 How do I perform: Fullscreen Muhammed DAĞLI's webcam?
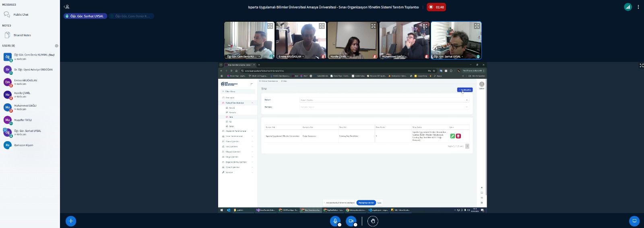coord(425,26)
